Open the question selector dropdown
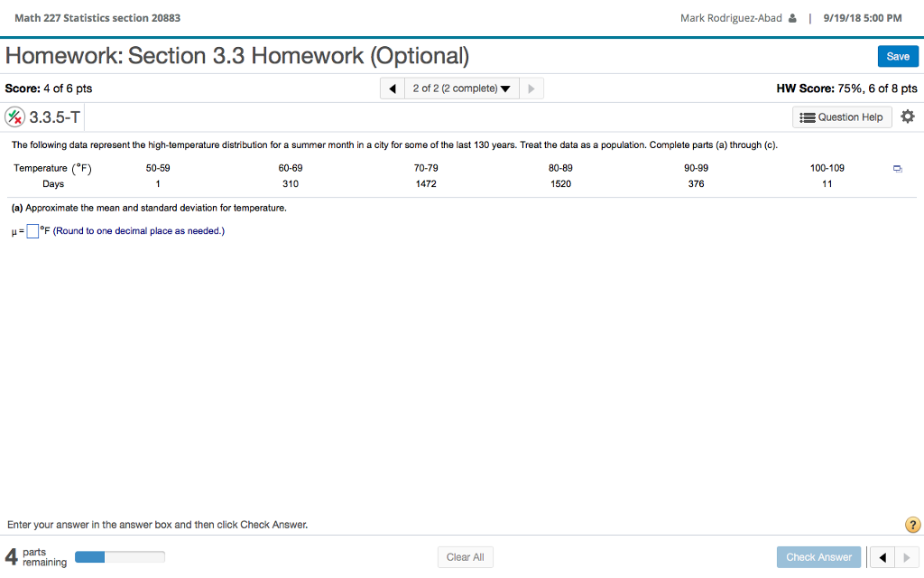Viewport: 924px width, 578px height. click(462, 88)
